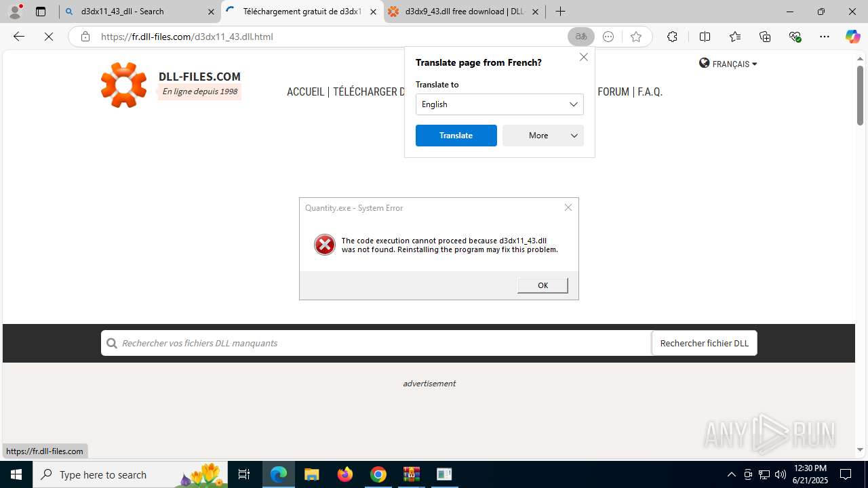Close the d3dx9_43.dll free download tab
The width and height of the screenshot is (868, 488).
click(535, 12)
